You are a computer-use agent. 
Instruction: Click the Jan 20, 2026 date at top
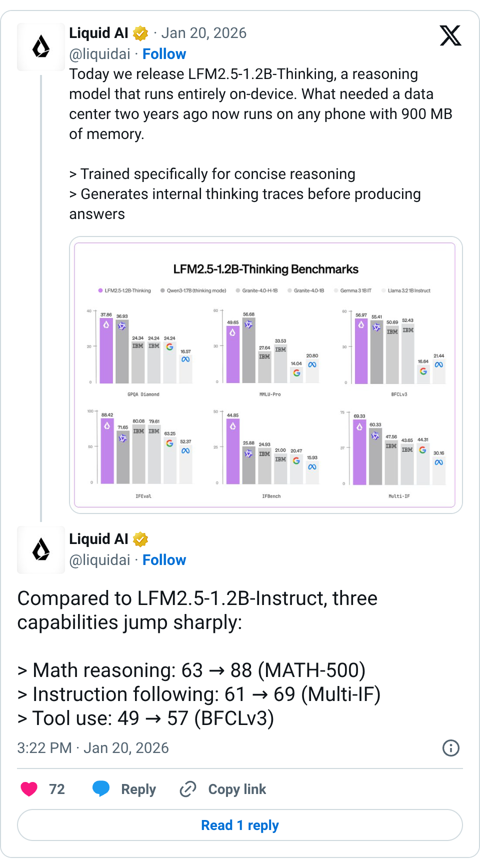(x=203, y=33)
